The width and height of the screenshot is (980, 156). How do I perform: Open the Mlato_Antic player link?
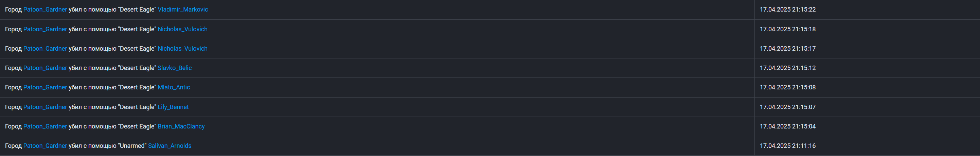click(x=174, y=87)
